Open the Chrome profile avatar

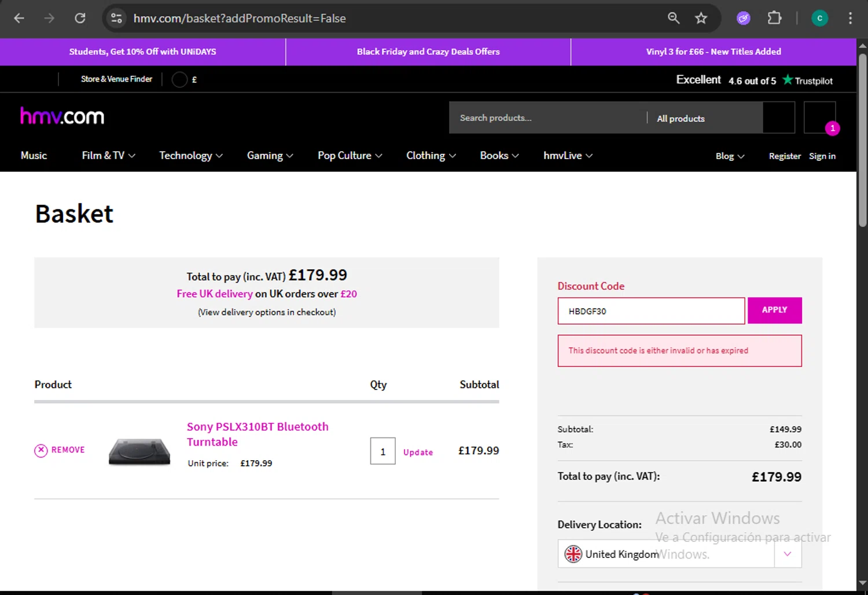click(819, 19)
